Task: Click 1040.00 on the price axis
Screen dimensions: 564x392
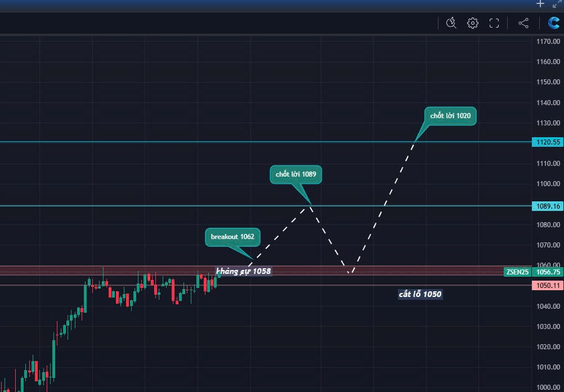Action: click(548, 307)
